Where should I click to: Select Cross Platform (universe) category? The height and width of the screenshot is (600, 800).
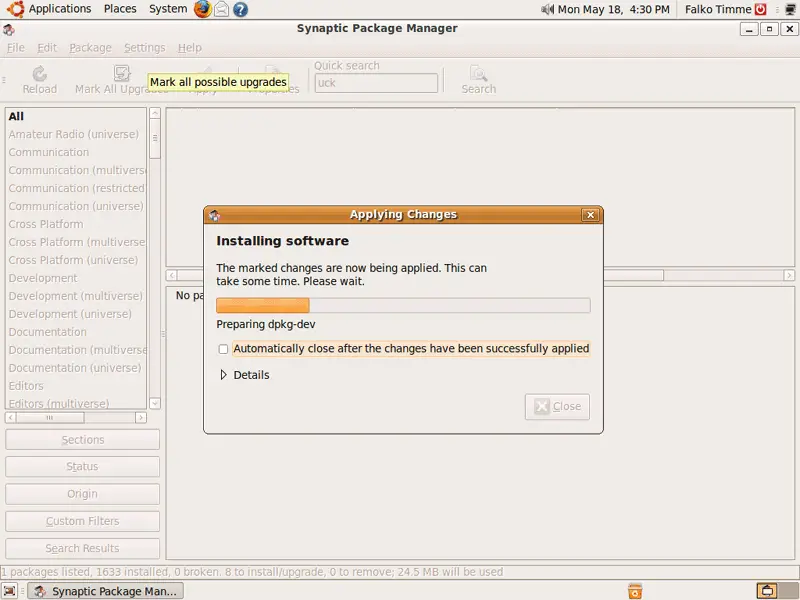tap(76, 260)
